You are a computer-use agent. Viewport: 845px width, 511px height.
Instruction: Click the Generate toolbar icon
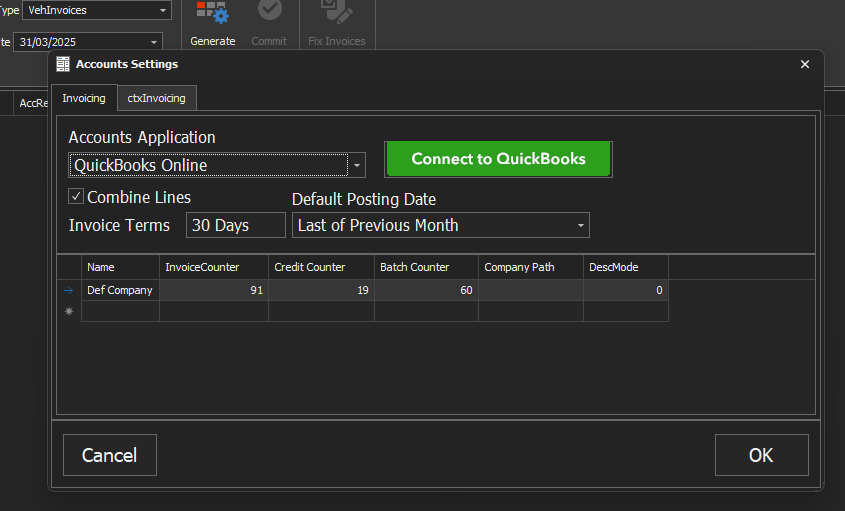212,12
